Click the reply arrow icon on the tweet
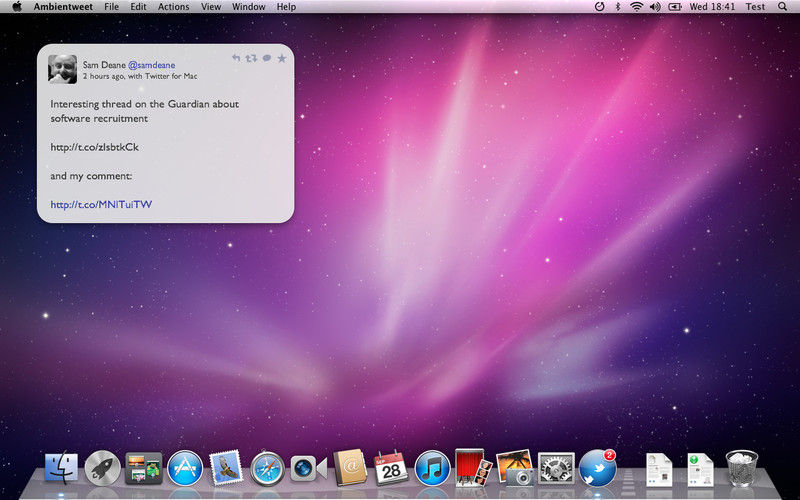 (x=236, y=58)
